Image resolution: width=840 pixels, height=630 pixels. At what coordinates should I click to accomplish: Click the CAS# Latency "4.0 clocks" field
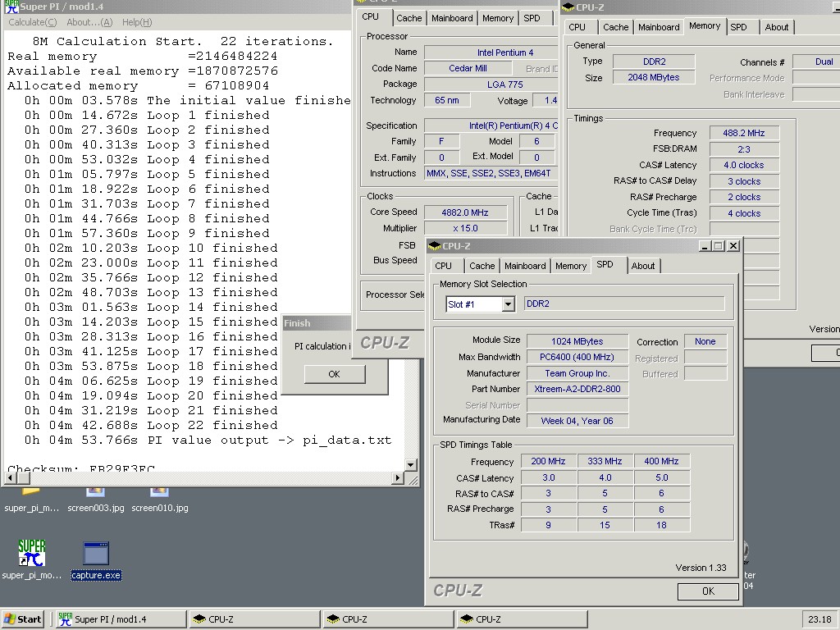pos(743,165)
